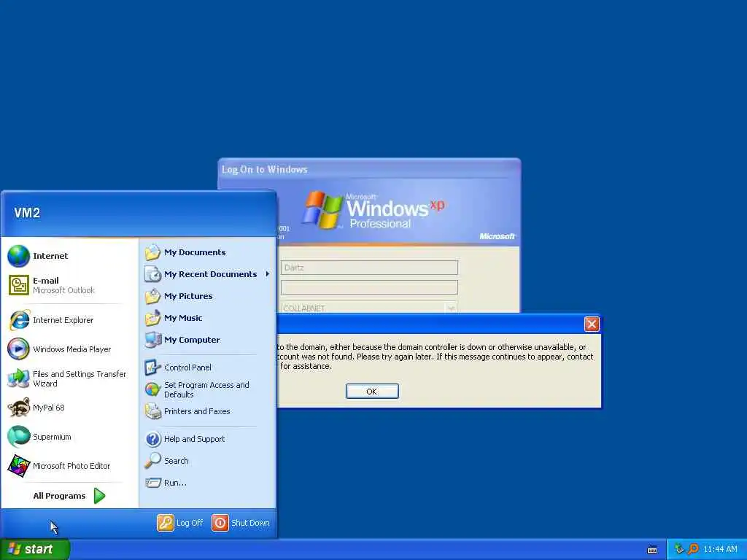747x560 pixels.
Task: Open Set Program Access and Defaults icon
Action: pos(152,389)
